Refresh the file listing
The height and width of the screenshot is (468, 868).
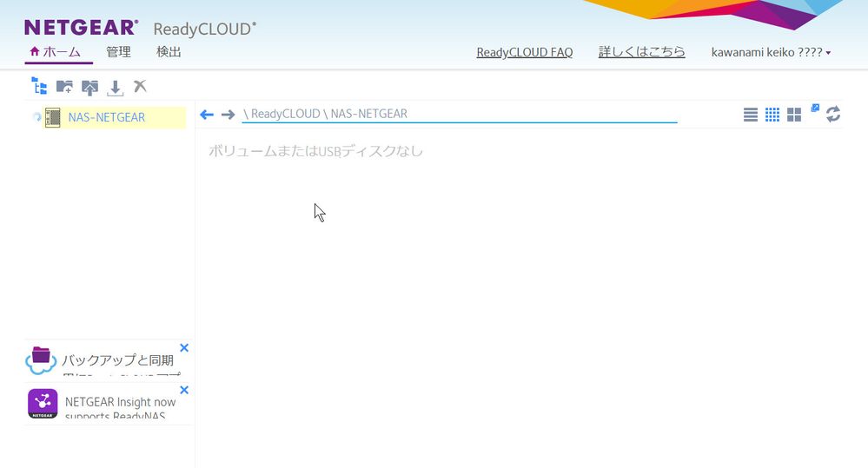[x=833, y=114]
